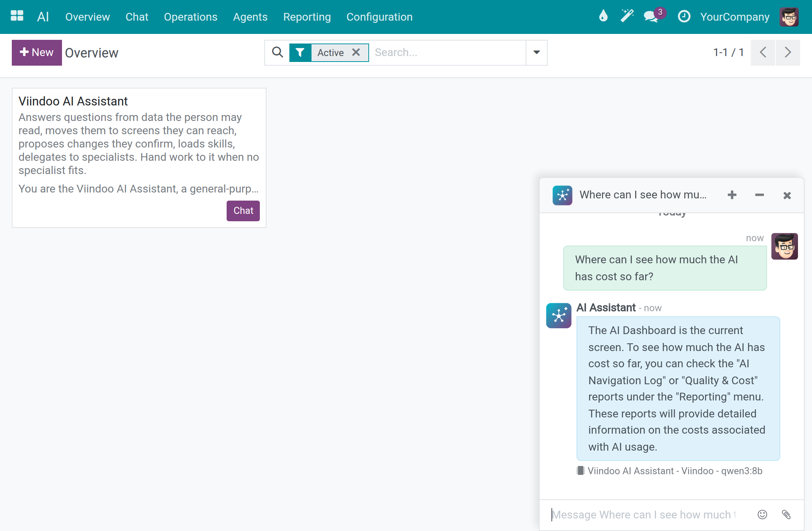Open the Configuration menu
The height and width of the screenshot is (531, 812).
click(x=379, y=17)
